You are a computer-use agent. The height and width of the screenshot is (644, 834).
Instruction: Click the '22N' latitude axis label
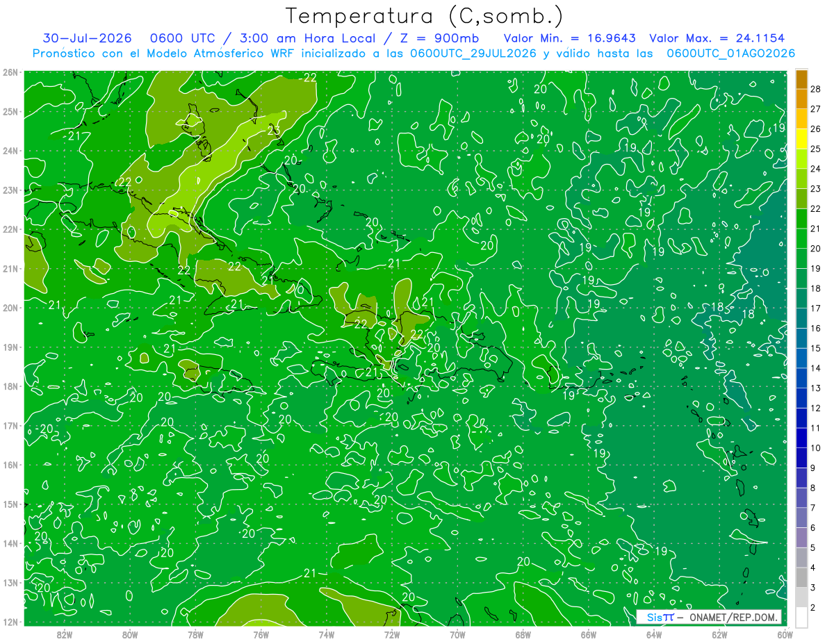pyautogui.click(x=10, y=229)
